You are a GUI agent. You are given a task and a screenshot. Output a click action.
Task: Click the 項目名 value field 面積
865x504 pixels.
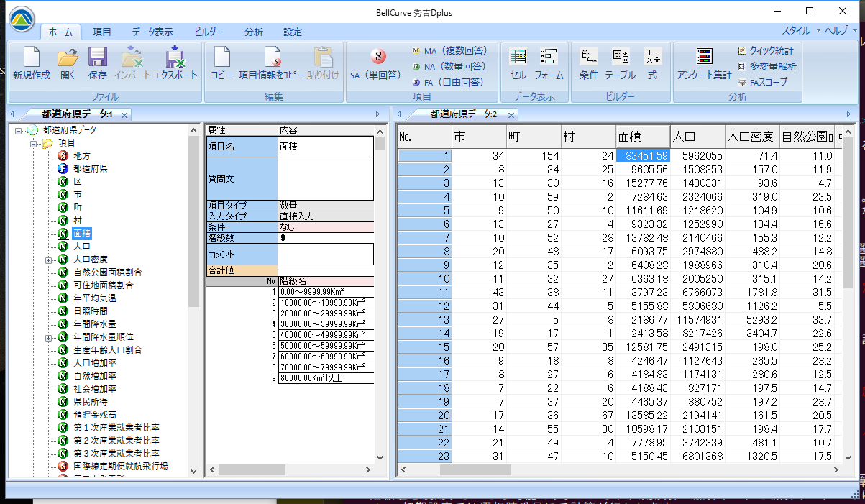click(x=326, y=146)
